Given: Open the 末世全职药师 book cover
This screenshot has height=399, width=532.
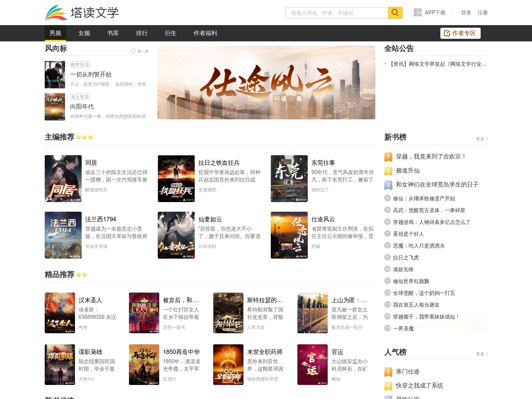Looking at the screenshot, I should 228,365.
